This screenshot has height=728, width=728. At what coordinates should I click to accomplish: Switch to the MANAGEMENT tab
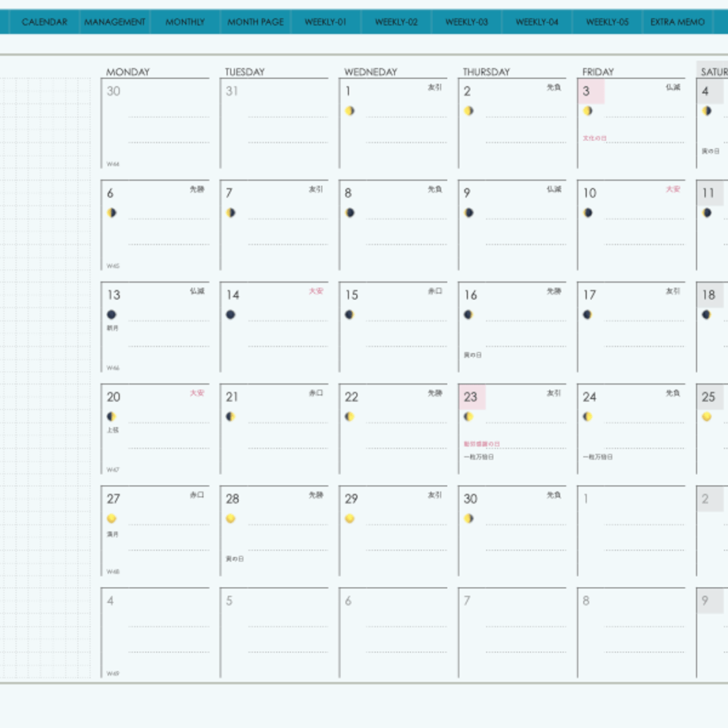click(x=115, y=22)
